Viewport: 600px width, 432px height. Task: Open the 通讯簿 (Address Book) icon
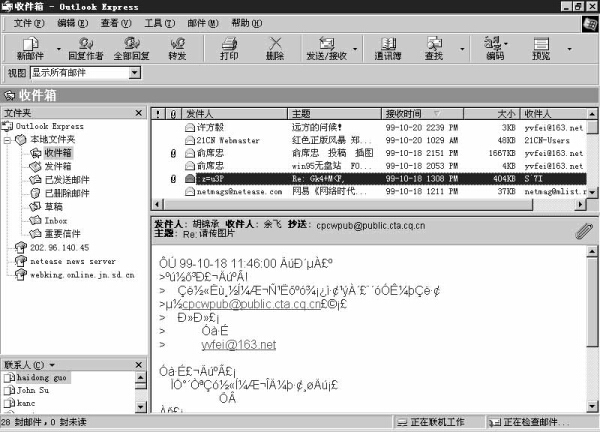pyautogui.click(x=388, y=49)
